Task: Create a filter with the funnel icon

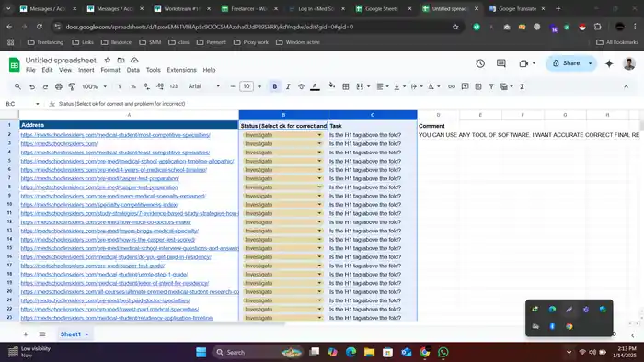Action: 491,86
